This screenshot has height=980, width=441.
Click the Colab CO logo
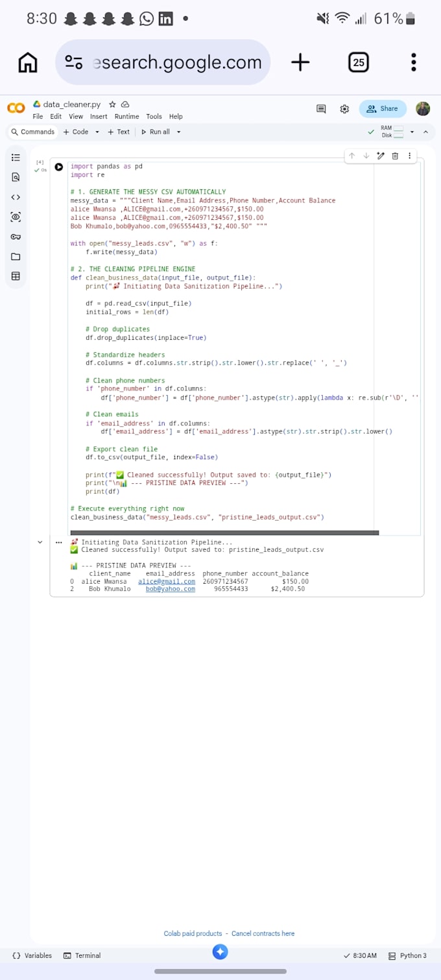pos(16,108)
